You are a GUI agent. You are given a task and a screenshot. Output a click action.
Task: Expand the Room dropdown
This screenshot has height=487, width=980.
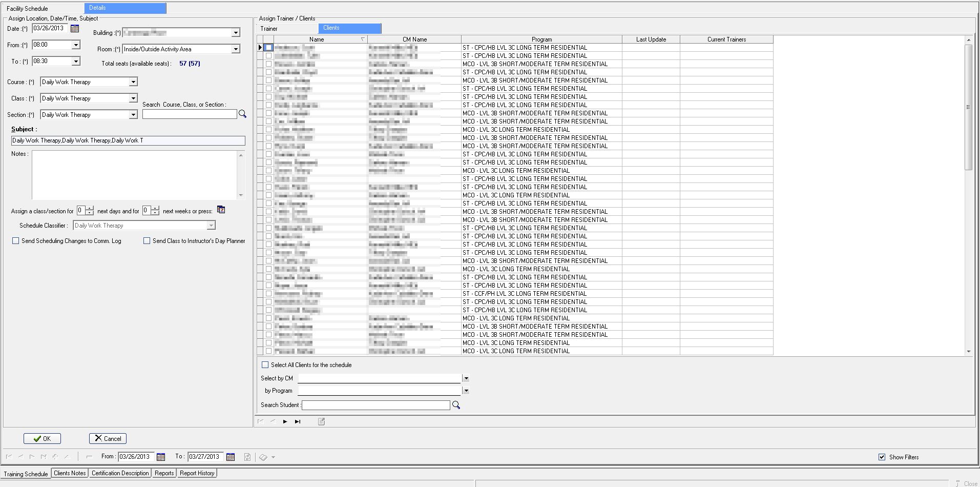coord(236,49)
